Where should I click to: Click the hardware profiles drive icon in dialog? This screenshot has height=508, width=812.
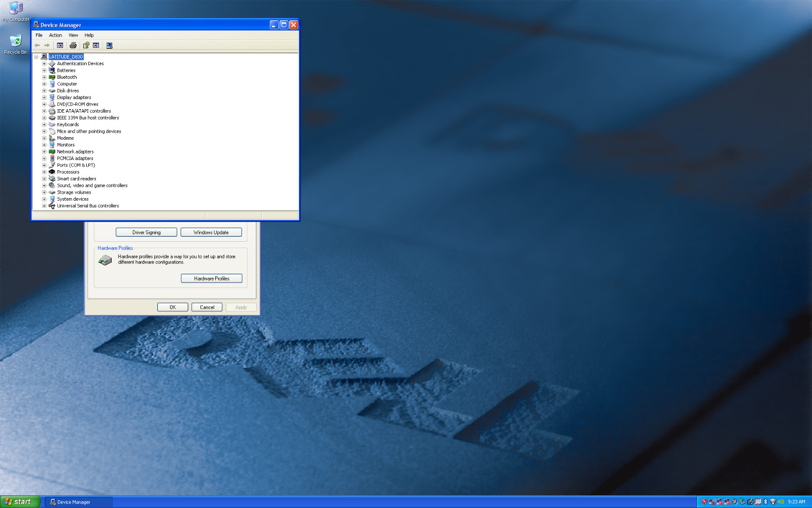(x=105, y=261)
